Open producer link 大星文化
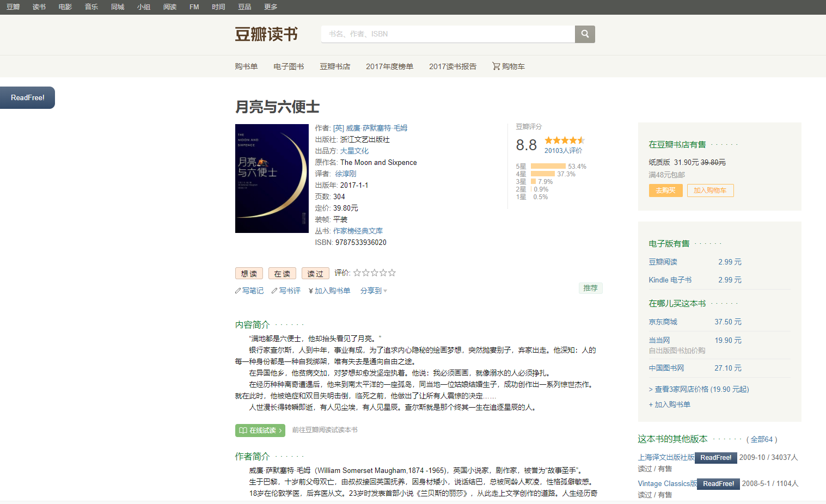The width and height of the screenshot is (826, 504). click(x=354, y=151)
